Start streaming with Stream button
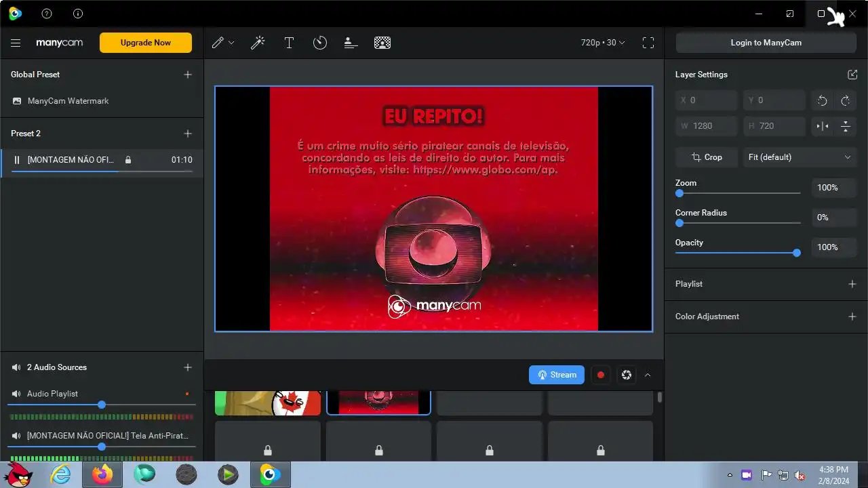 point(557,375)
